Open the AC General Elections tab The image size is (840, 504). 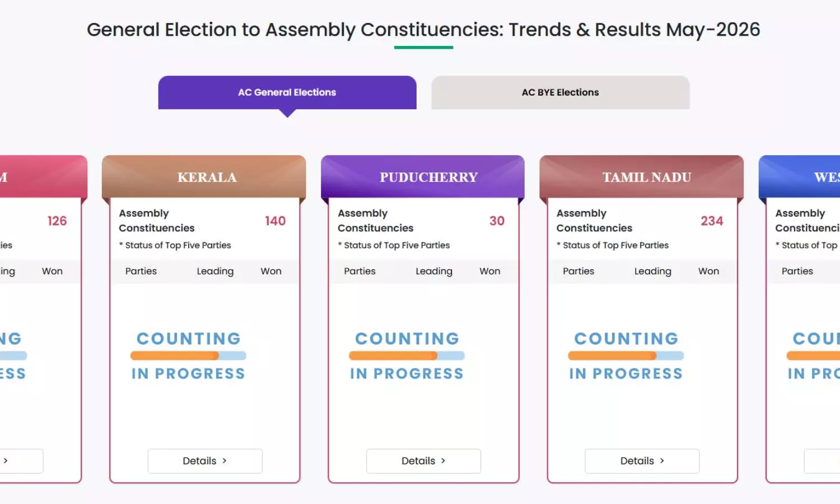point(287,92)
